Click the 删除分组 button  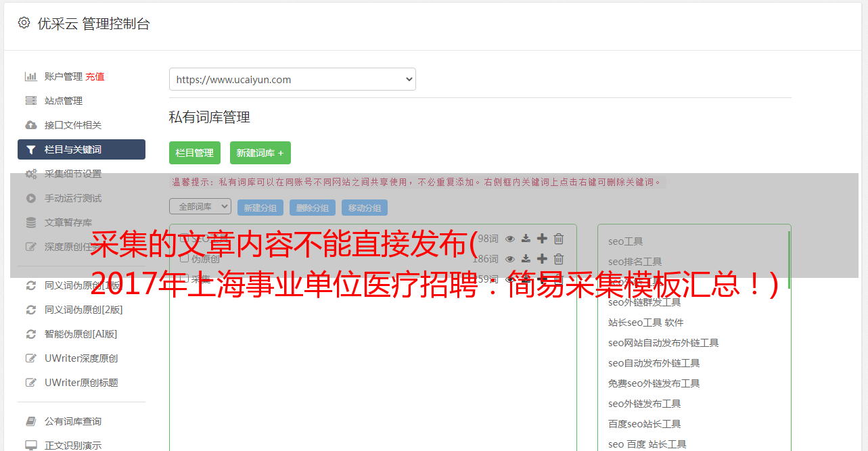click(313, 208)
